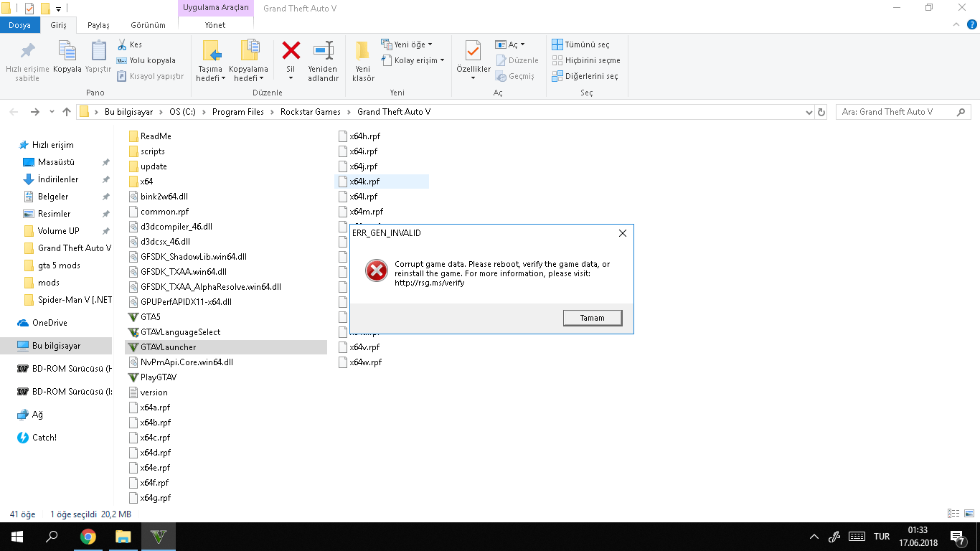Select Resimler in navigation pane
The height and width of the screenshot is (551, 980).
[54, 214]
